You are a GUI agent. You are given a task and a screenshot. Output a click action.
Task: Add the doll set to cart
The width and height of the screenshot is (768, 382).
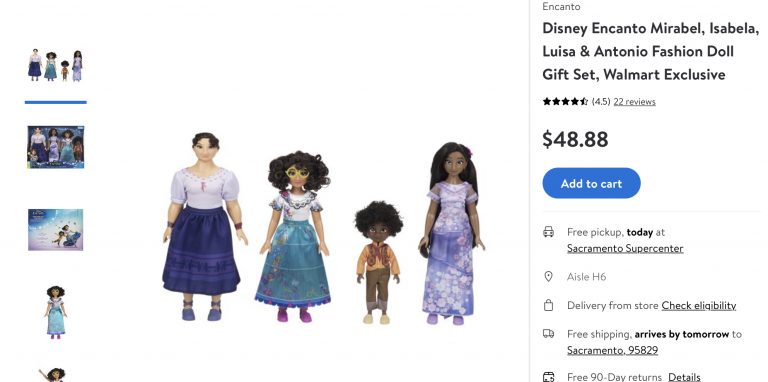pos(591,183)
